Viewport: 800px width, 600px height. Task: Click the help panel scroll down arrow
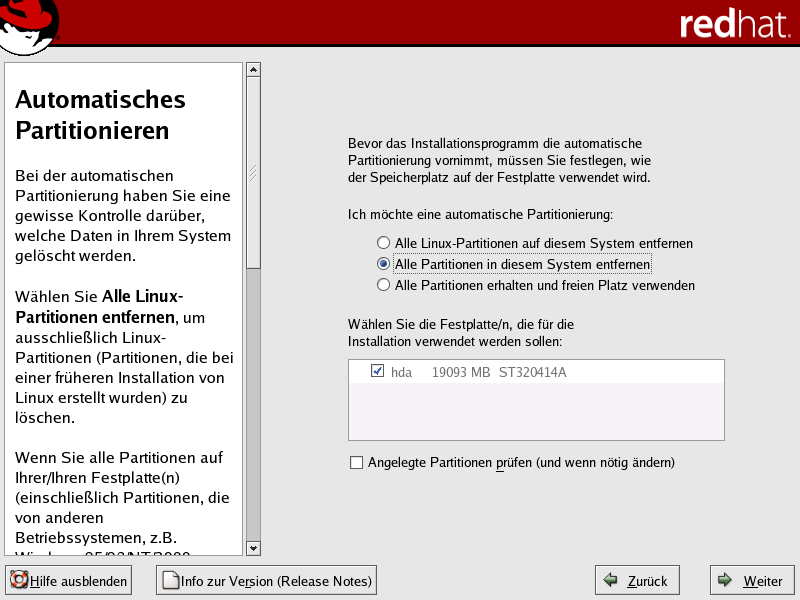coord(253,547)
